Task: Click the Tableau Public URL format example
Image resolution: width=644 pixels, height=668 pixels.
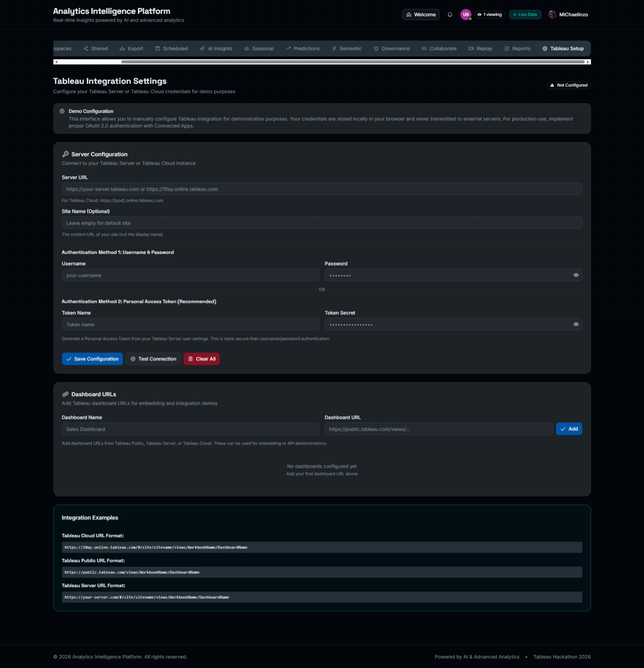Action: pyautogui.click(x=322, y=572)
